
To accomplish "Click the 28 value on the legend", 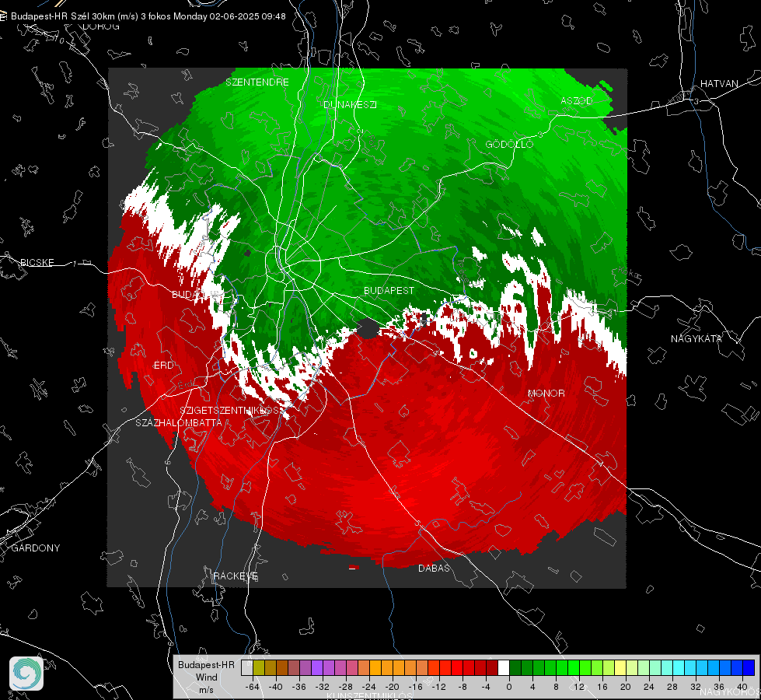I will 672,687.
